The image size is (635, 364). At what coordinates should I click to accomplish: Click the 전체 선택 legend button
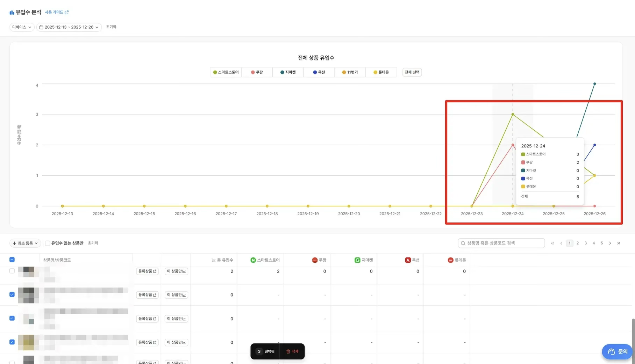412,72
